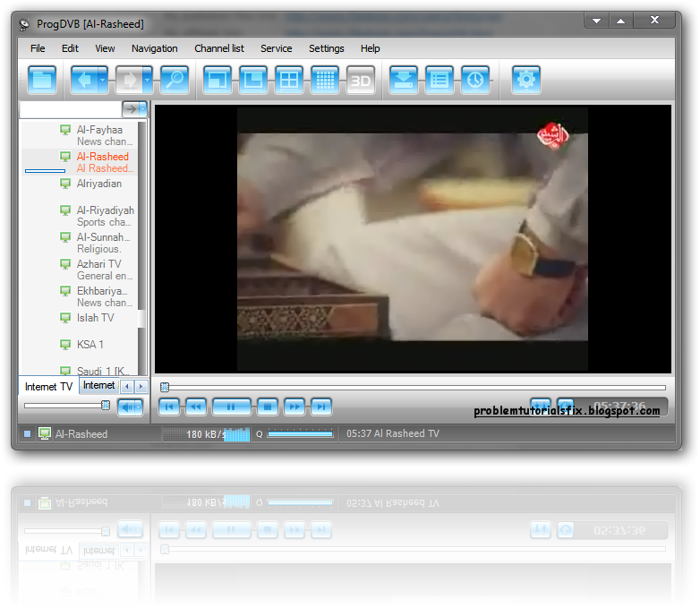700x608 pixels.
Task: Click the magnifier Search toolbar icon
Action: click(x=175, y=80)
